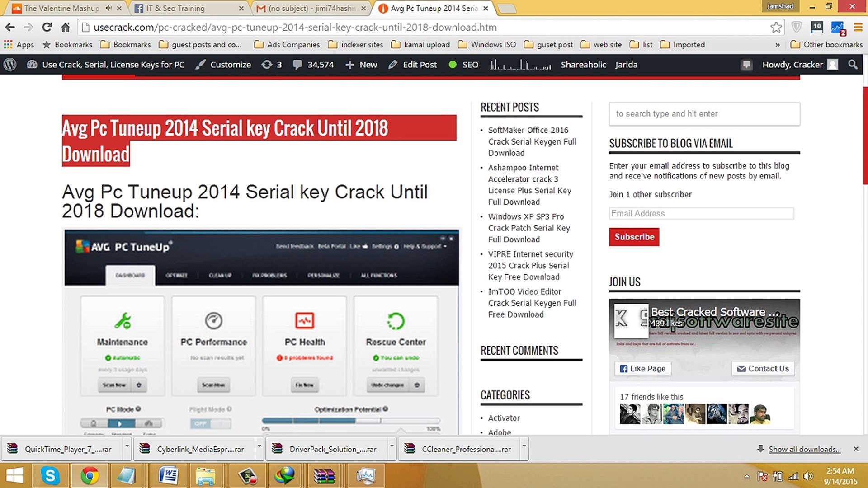The width and height of the screenshot is (868, 488).
Task: Mute The Valentine Mashup tab audio
Action: point(108,8)
